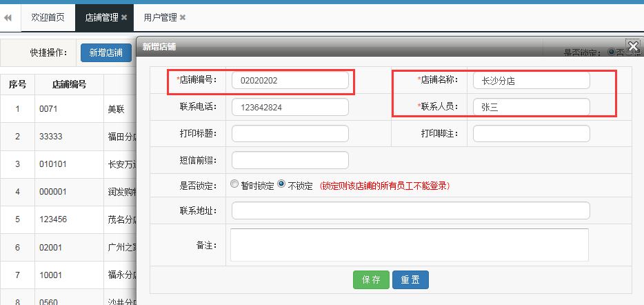The width and height of the screenshot is (644, 305).
Task: Switch to the 用户管理 tab
Action: [160, 18]
